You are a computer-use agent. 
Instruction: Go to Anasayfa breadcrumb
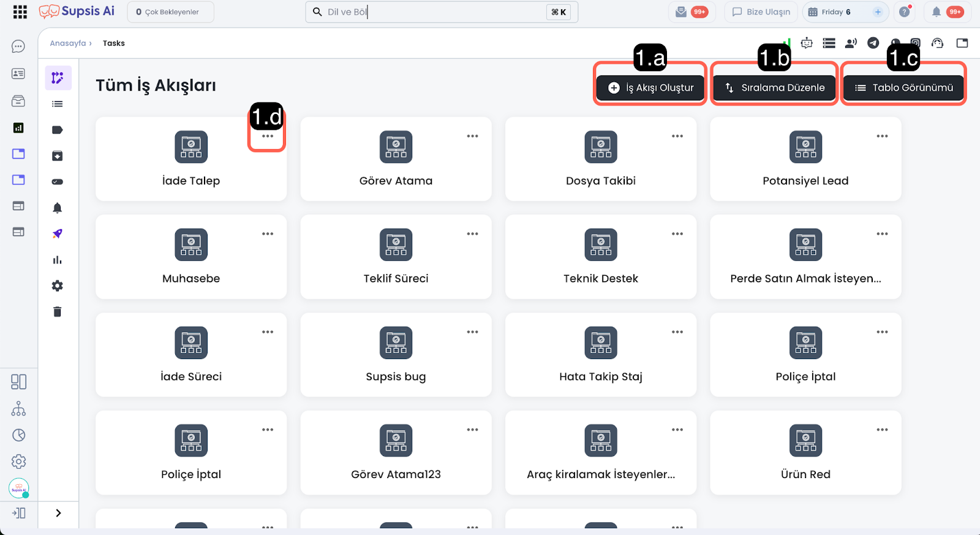tap(68, 44)
